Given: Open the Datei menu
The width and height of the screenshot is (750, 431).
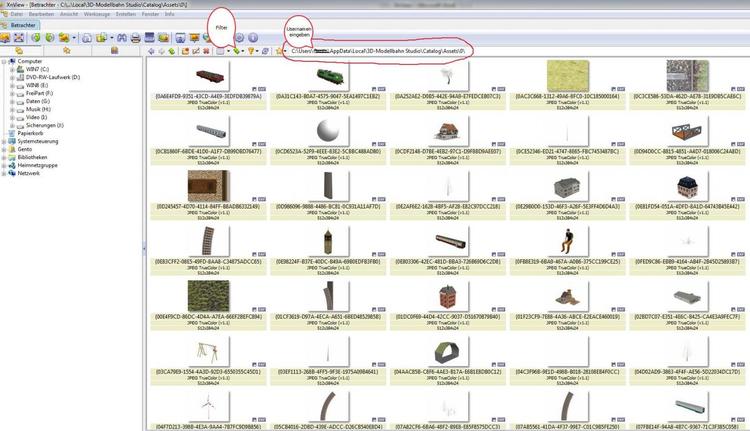Looking at the screenshot, I should 16,15.
